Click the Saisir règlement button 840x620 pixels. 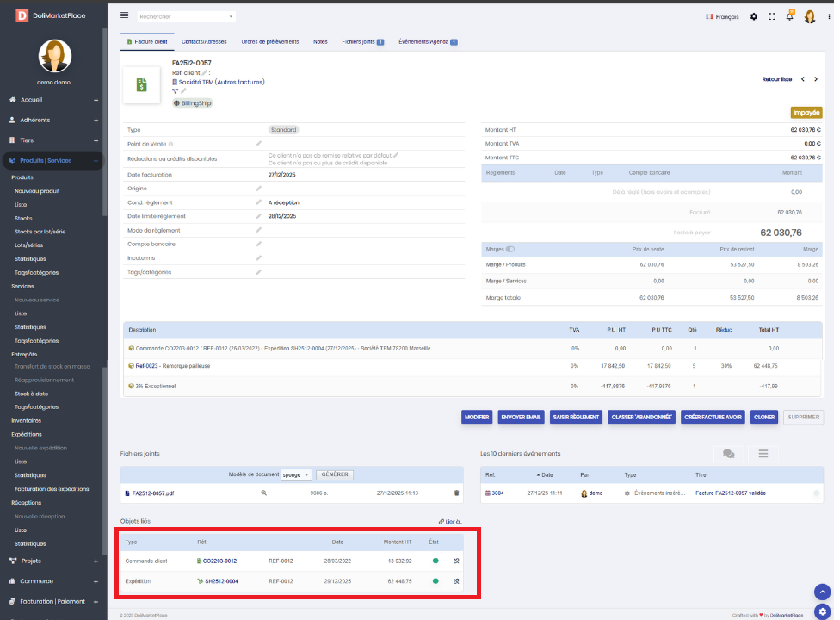coord(576,417)
